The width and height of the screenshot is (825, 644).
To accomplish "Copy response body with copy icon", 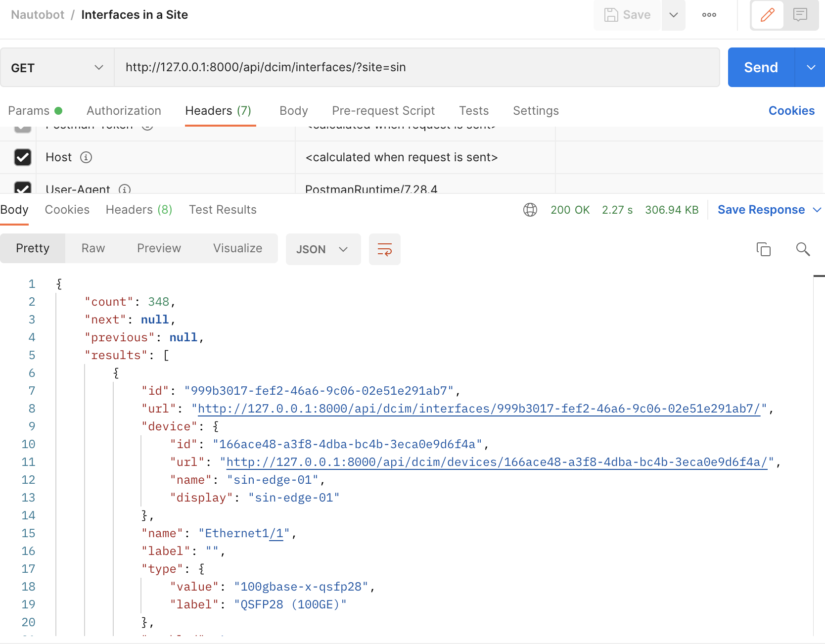I will coord(763,249).
